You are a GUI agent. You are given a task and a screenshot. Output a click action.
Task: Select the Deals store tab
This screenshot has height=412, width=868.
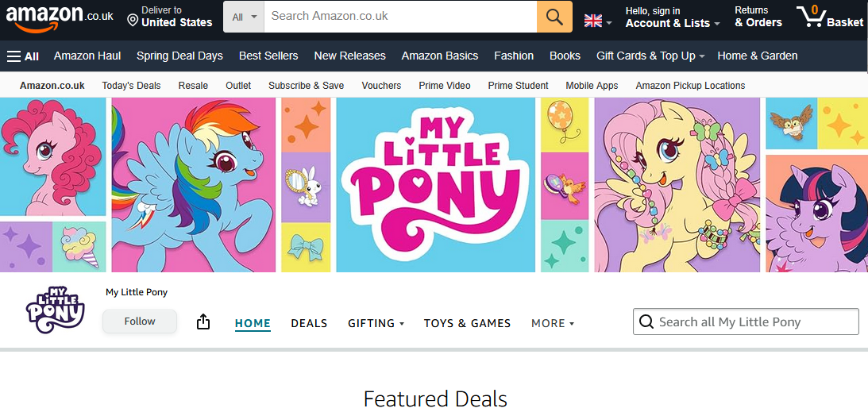(309, 323)
